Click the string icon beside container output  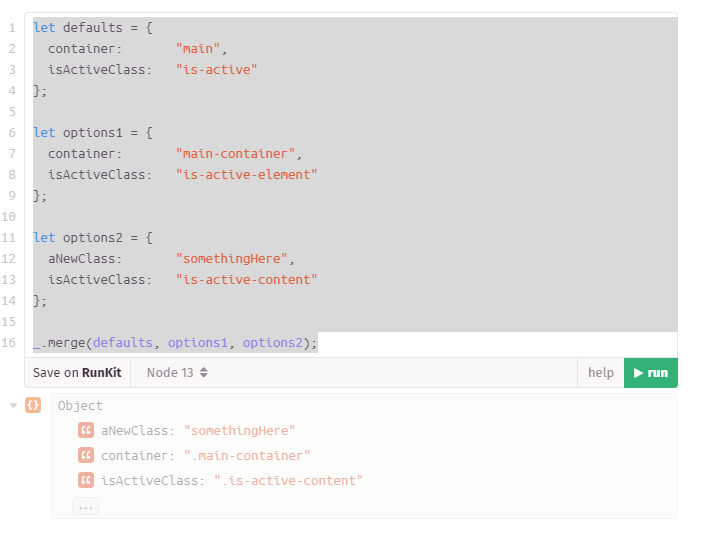86,456
